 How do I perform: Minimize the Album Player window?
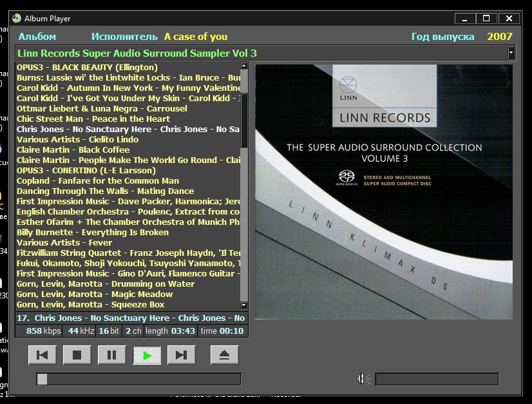pos(465,18)
